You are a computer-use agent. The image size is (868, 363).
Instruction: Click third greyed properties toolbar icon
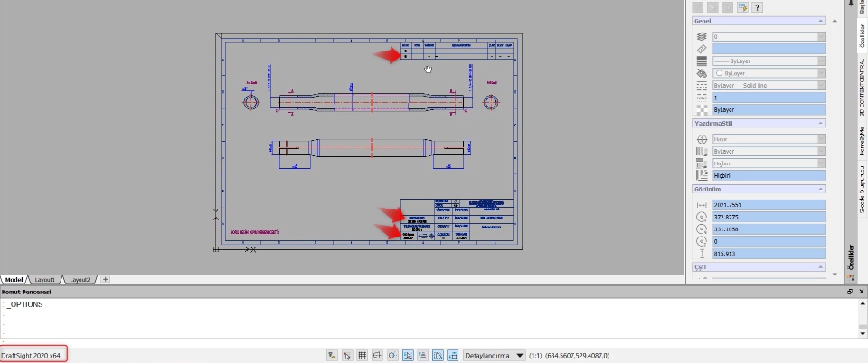tap(727, 7)
